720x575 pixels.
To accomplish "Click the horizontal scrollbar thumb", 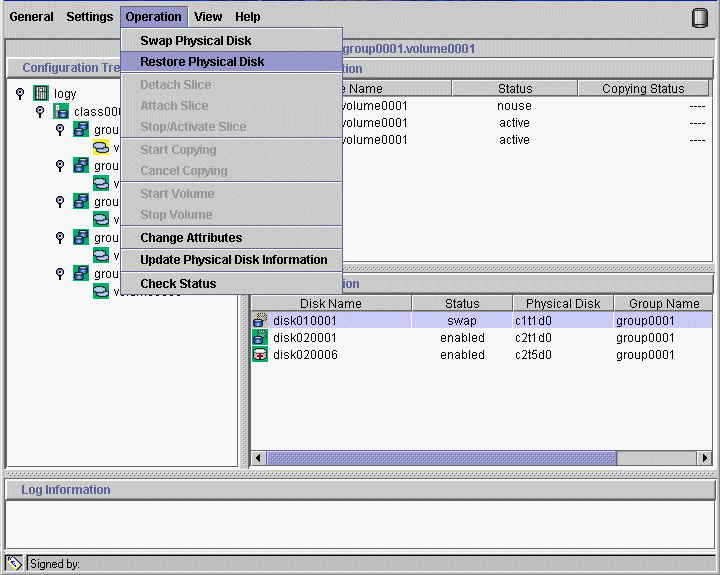I will [x=442, y=458].
